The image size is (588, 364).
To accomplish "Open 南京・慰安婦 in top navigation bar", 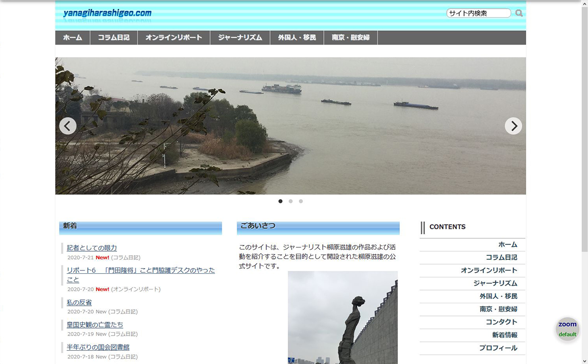I will [351, 38].
